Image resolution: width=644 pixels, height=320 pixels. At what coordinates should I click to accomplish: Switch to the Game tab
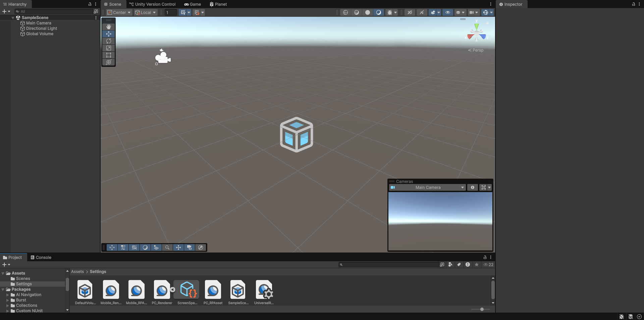click(193, 4)
